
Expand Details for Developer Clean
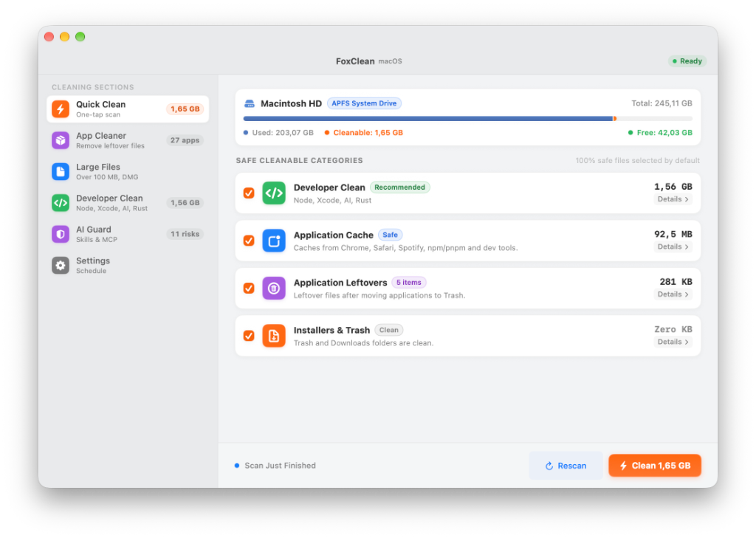673,199
